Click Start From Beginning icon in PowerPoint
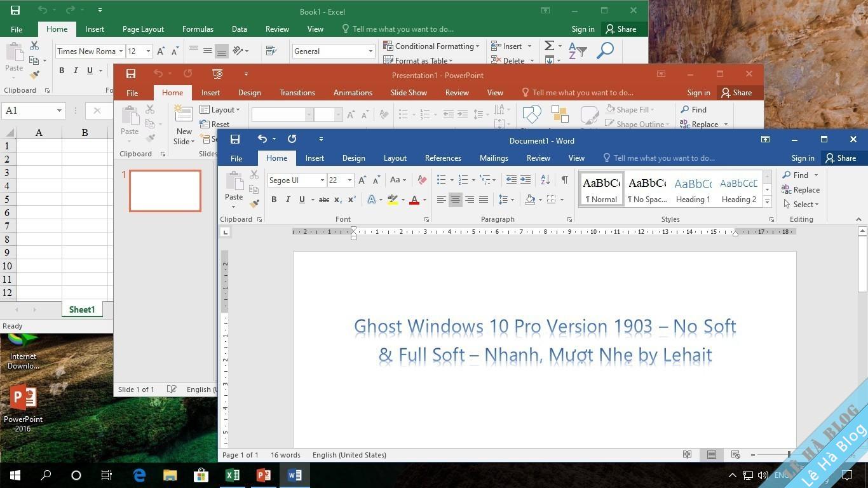This screenshot has width=868, height=488. pos(217,74)
